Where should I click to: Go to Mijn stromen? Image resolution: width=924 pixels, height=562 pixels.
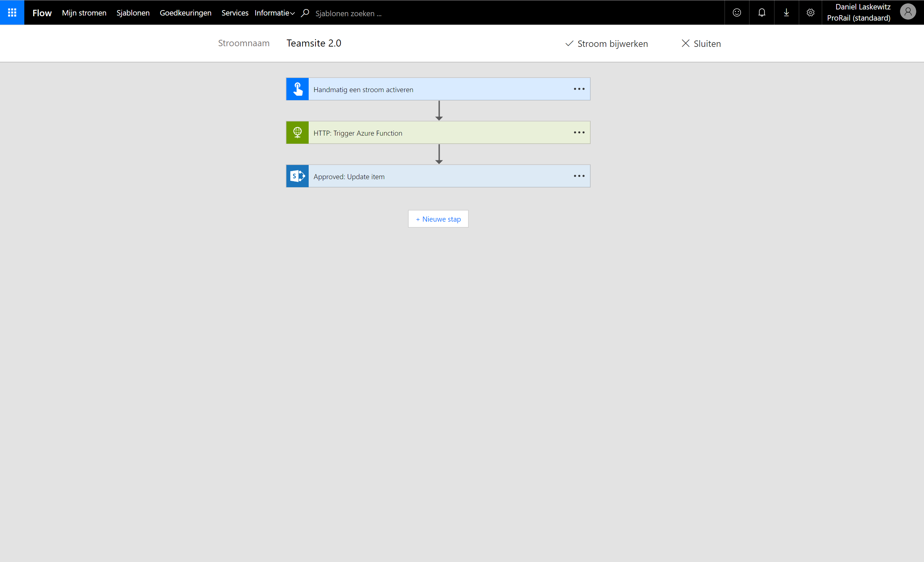[84, 13]
